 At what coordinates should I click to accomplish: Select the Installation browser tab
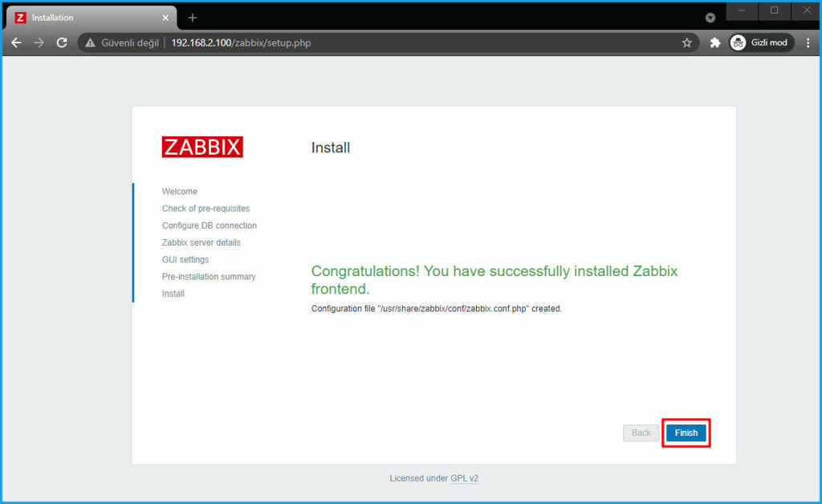point(92,18)
